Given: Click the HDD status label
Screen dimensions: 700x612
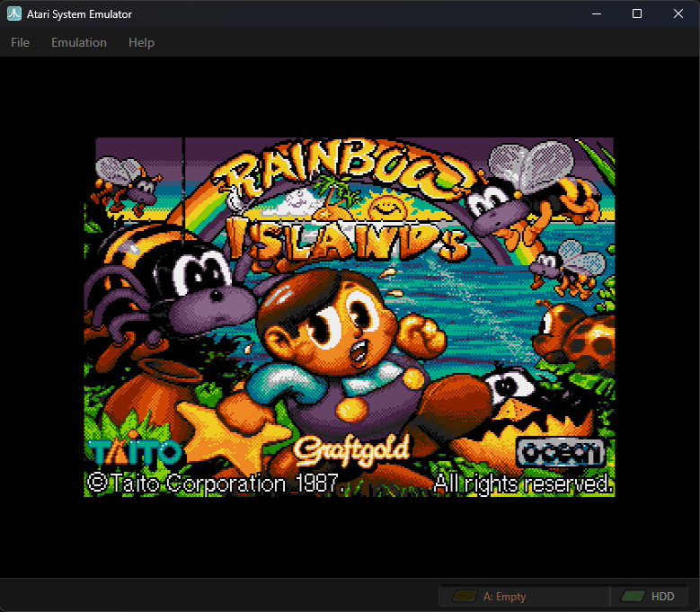Looking at the screenshot, I should [x=662, y=597].
